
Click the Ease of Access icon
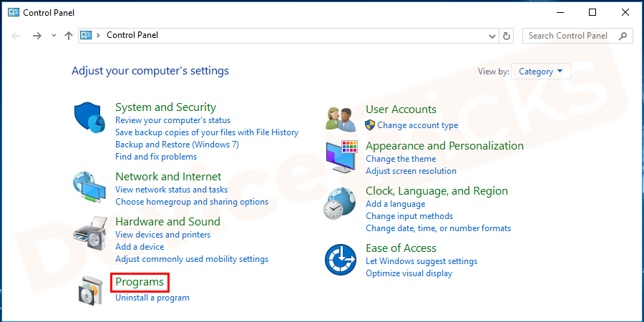click(341, 260)
